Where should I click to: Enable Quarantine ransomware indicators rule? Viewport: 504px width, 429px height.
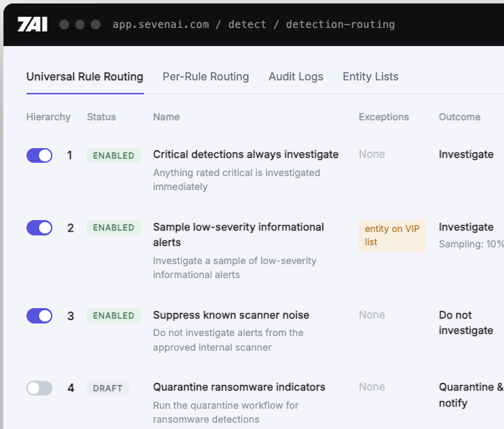tap(39, 388)
